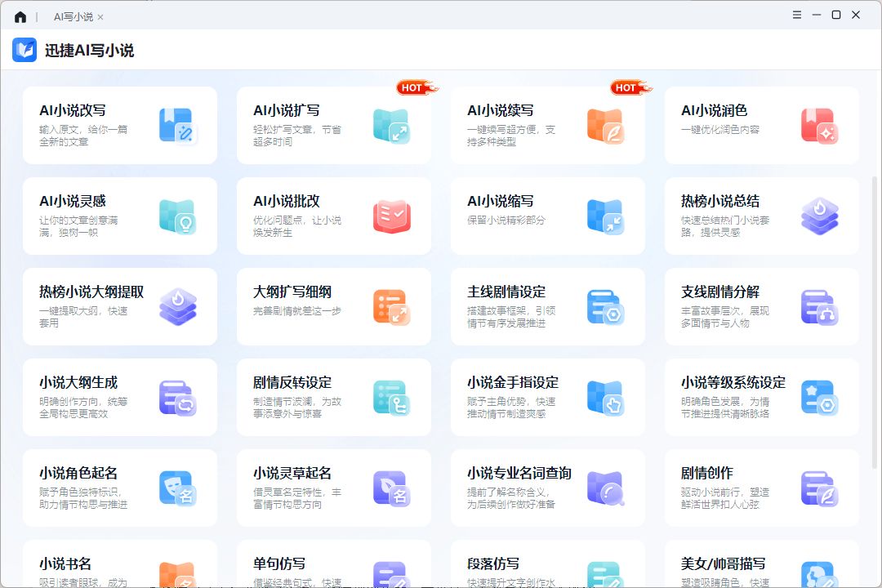Click the home icon in the title bar

click(20, 17)
